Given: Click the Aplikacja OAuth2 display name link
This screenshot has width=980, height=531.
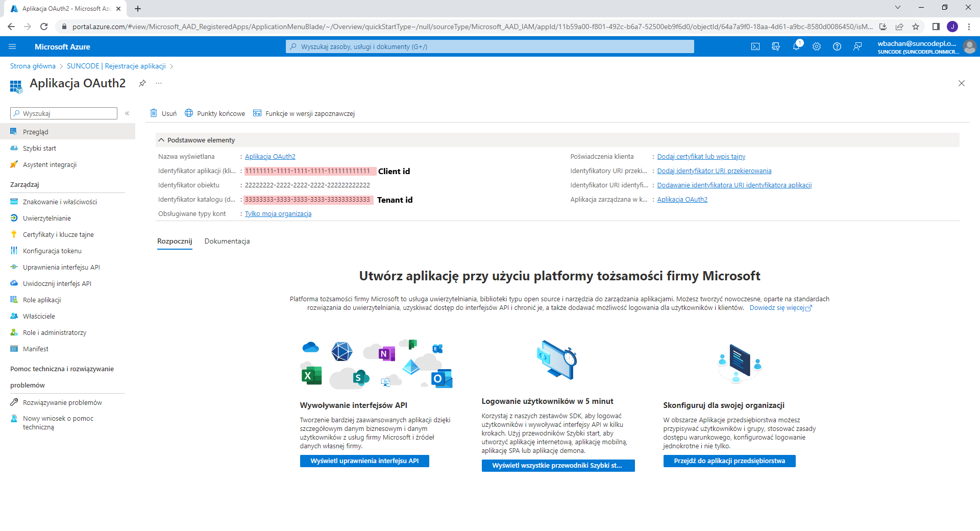Looking at the screenshot, I should [270, 157].
